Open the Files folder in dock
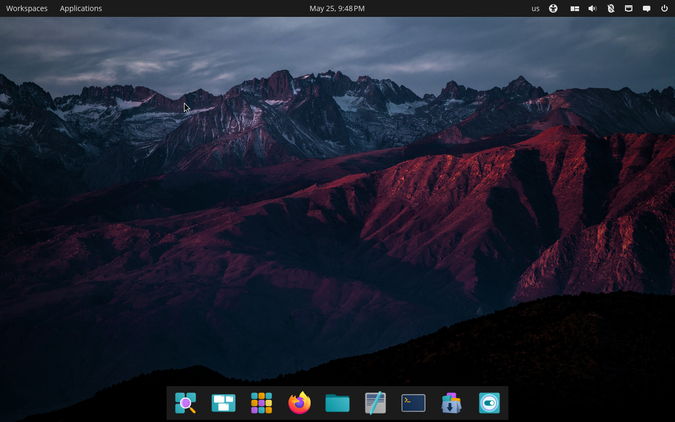Screen dimensions: 675x422 [x=337, y=403]
